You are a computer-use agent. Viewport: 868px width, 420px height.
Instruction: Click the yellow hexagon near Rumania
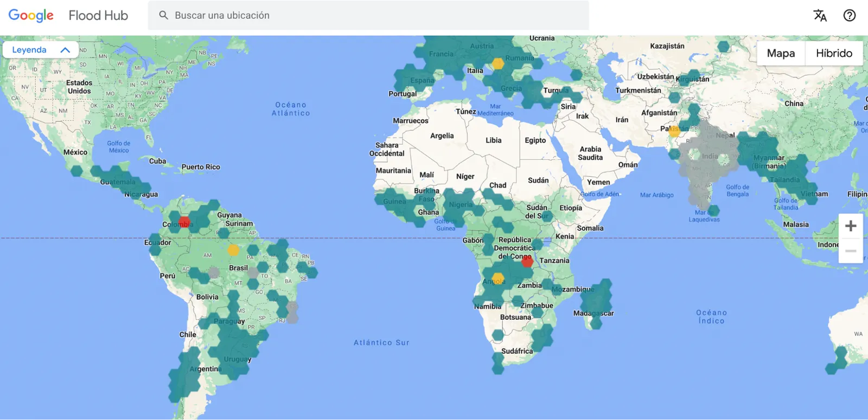(x=498, y=64)
